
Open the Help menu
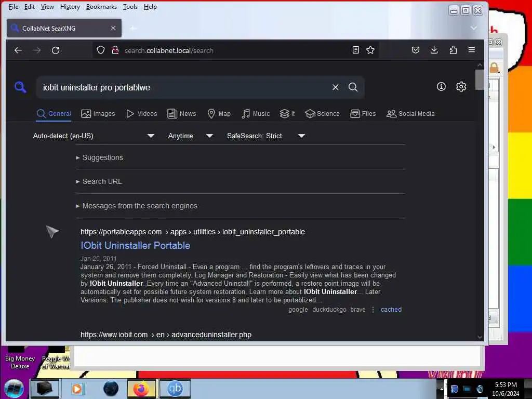point(150,7)
